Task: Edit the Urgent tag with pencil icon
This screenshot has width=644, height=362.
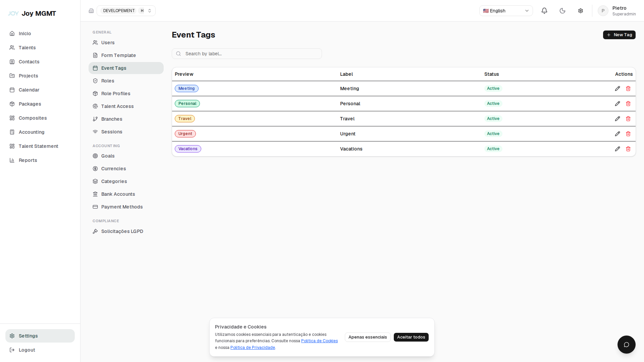Action: coord(618,134)
